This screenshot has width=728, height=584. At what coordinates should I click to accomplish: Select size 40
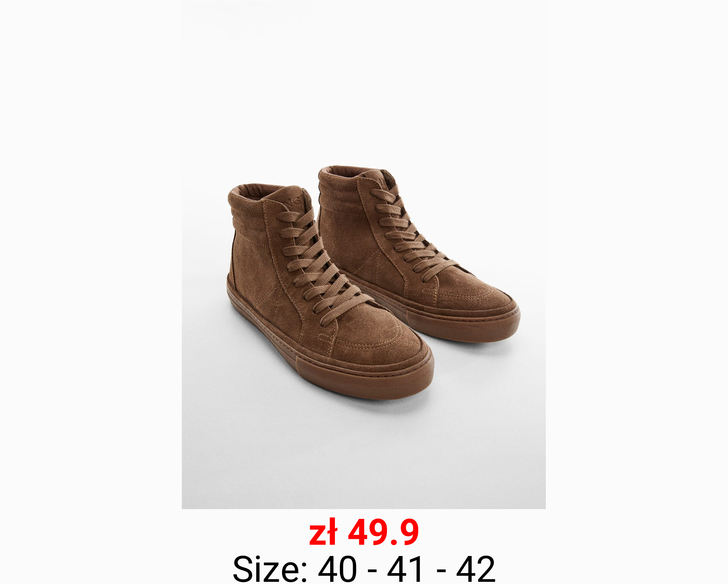(x=337, y=569)
